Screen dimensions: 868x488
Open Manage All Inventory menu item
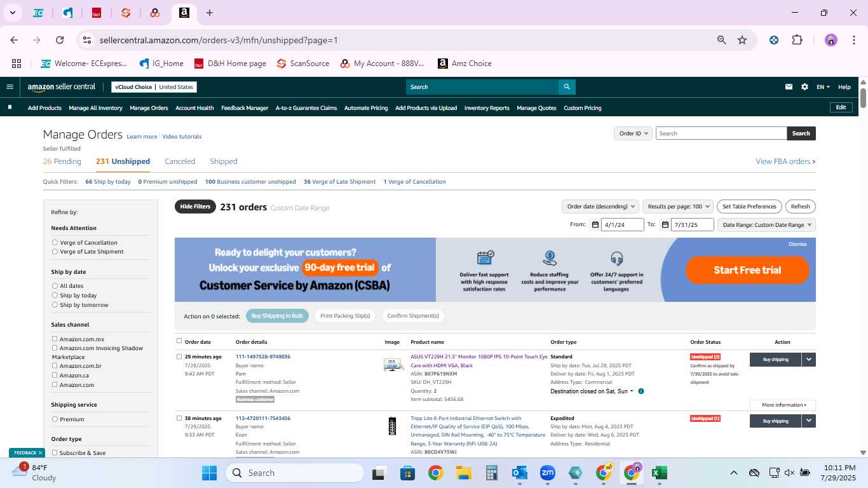click(95, 108)
